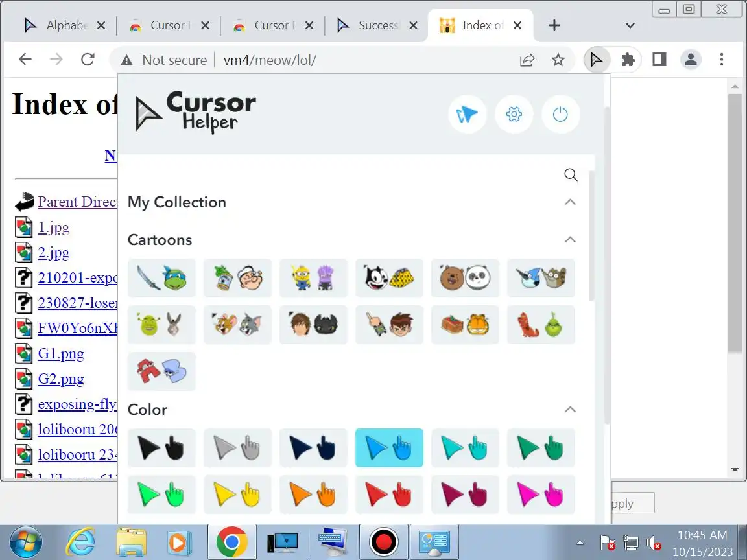Viewport: 747px width, 560px height.
Task: Select the Felix the Cat cursor pack
Action: pos(389,278)
